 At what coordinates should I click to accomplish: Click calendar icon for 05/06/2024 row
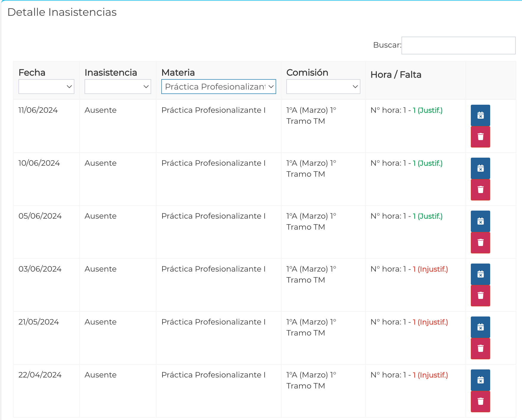point(480,221)
